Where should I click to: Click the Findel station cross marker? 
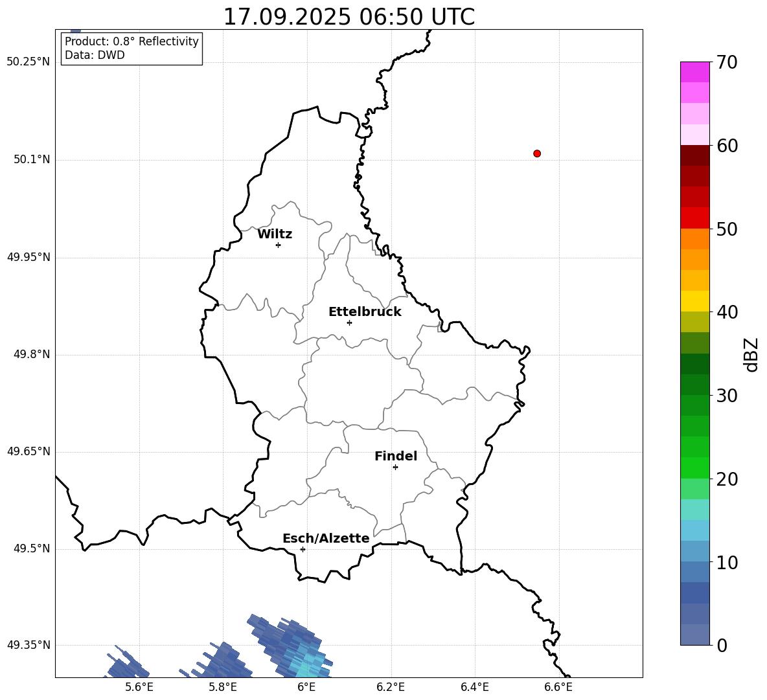(395, 468)
